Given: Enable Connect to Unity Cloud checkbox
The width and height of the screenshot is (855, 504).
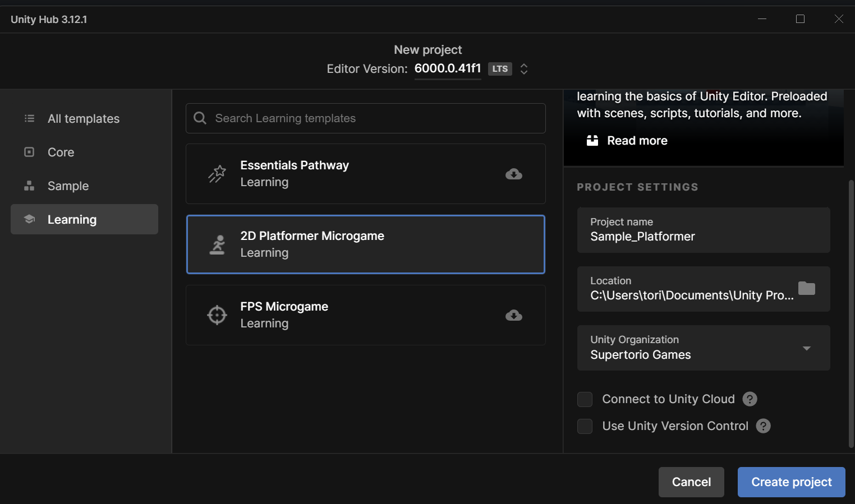Looking at the screenshot, I should click(585, 399).
